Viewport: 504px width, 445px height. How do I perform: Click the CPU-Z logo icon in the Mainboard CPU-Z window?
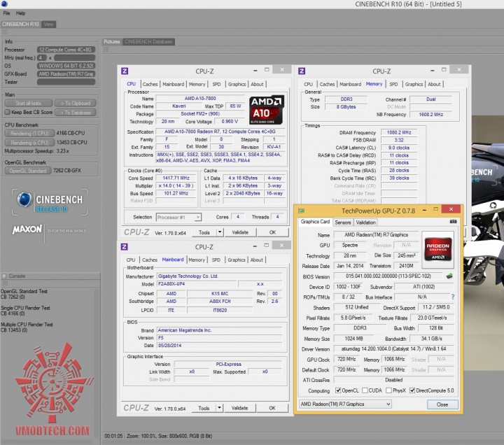point(124,247)
